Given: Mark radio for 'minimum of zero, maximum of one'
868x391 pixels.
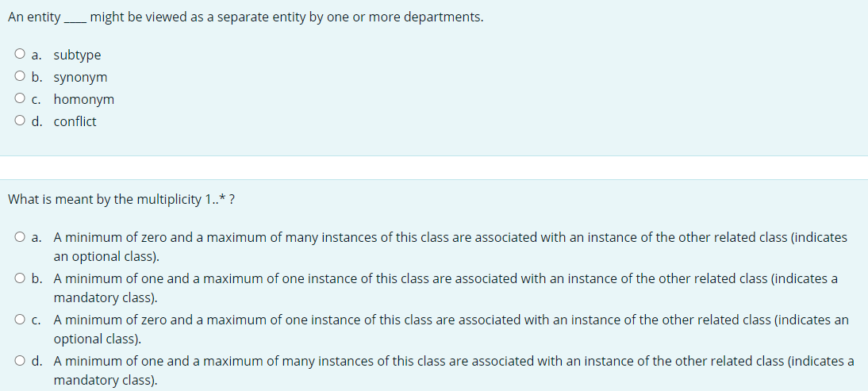Looking at the screenshot, I should (20, 320).
